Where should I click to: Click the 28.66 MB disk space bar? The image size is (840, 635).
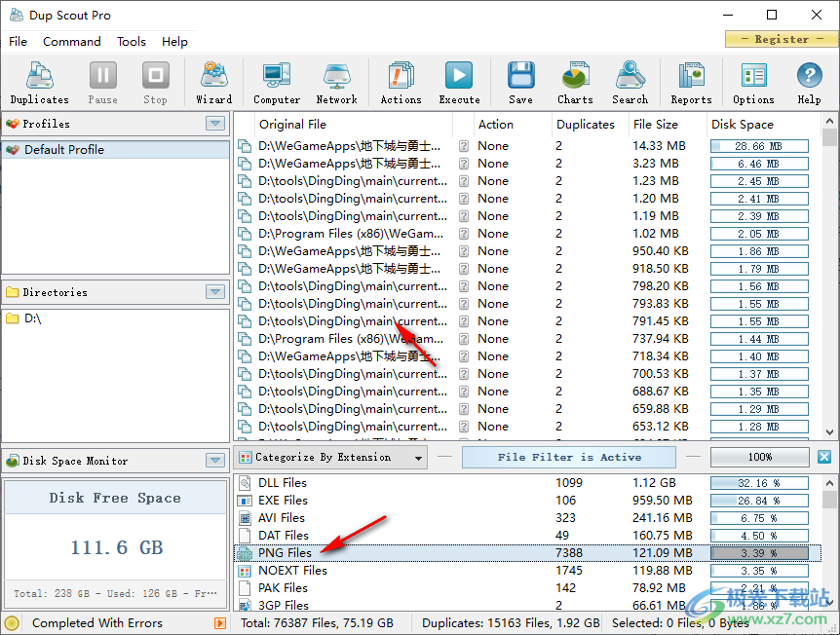click(x=759, y=146)
